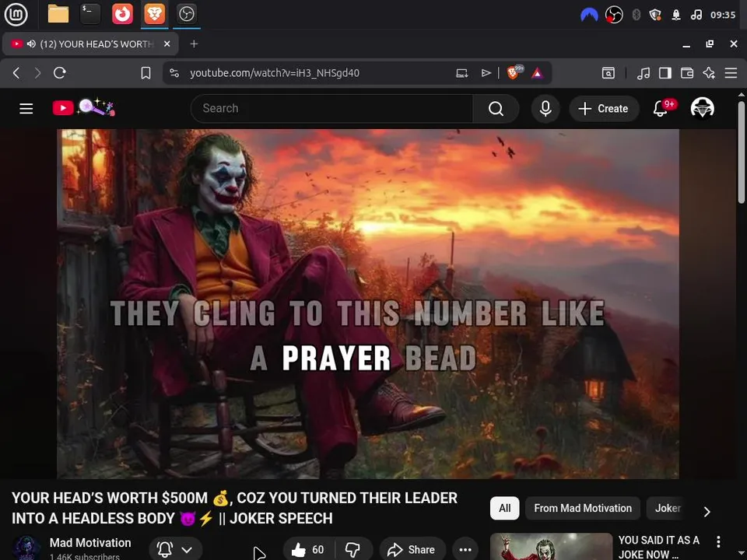The width and height of the screenshot is (747, 560).
Task: Open the Terminal launcher in the panel
Action: point(90,14)
